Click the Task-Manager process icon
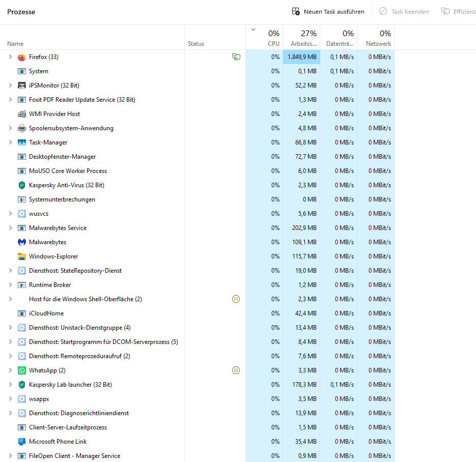The image size is (476, 462). 22,142
